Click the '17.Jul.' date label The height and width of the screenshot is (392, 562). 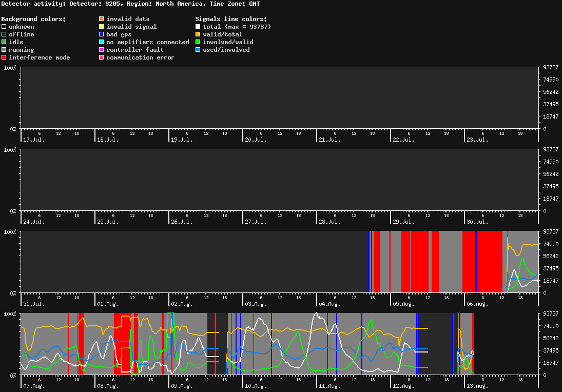pyautogui.click(x=34, y=140)
